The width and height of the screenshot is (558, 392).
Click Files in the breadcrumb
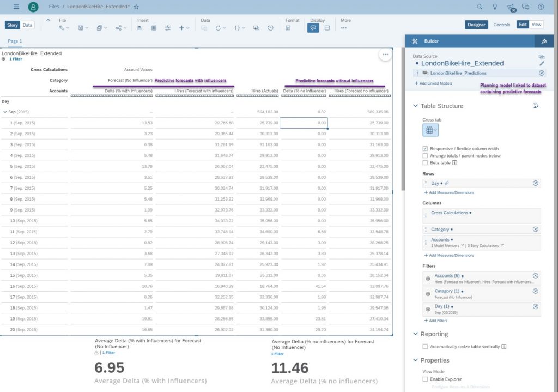54,7
